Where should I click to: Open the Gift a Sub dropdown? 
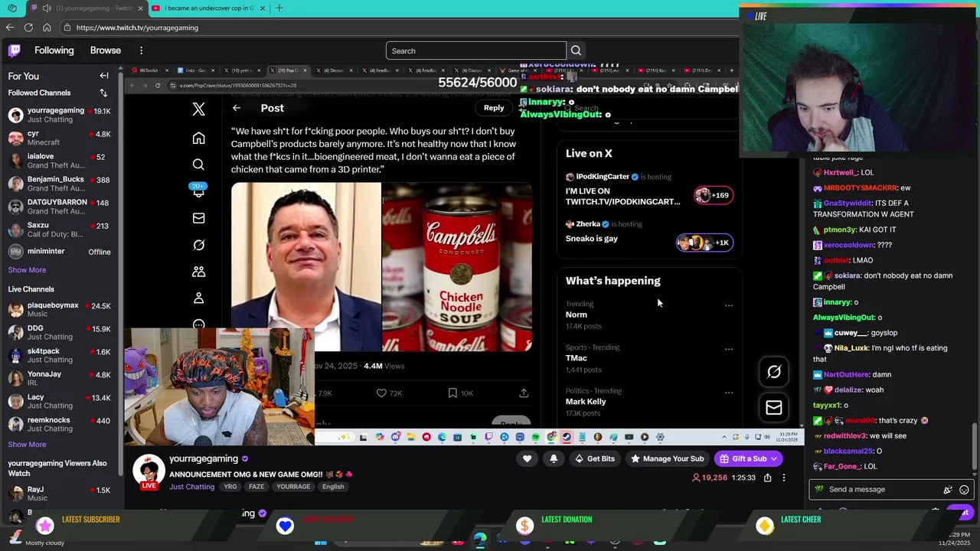(x=748, y=458)
